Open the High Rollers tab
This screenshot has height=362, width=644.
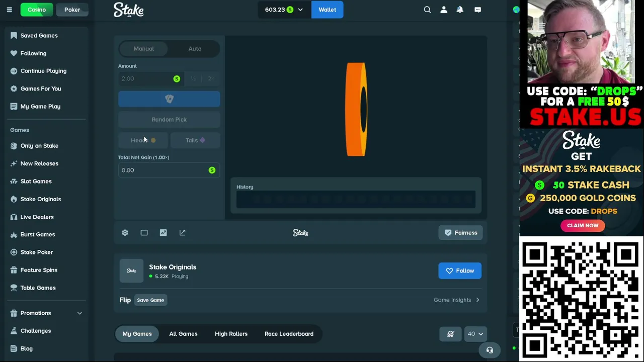pos(231,334)
